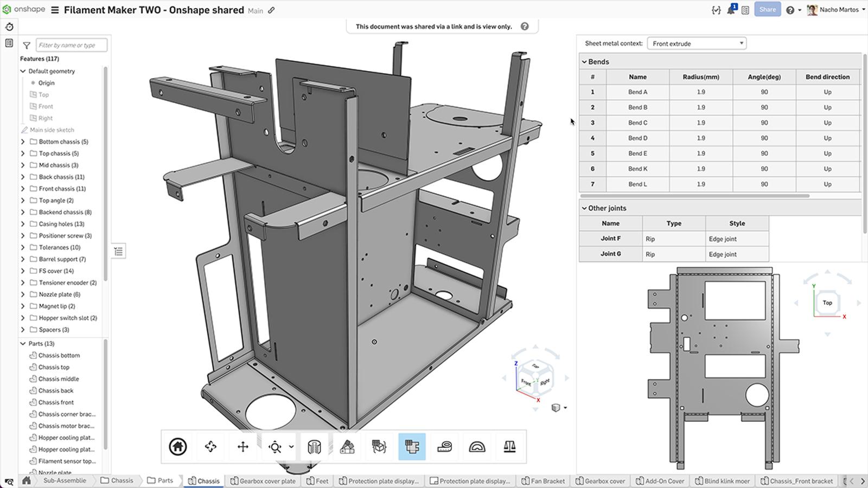This screenshot has width=868, height=488.
Task: Click the features filter search field
Action: 71,45
